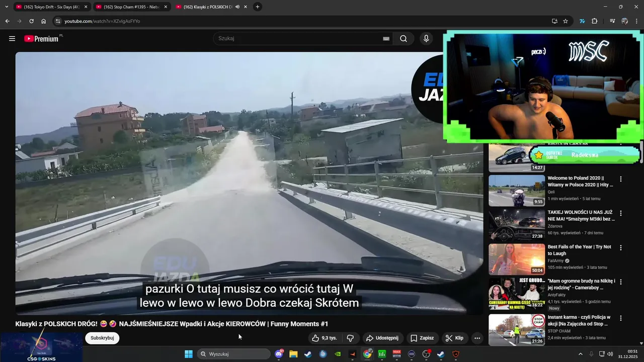Open Discord from the taskbar
Screen dimensions: 644x362
click(x=279, y=354)
